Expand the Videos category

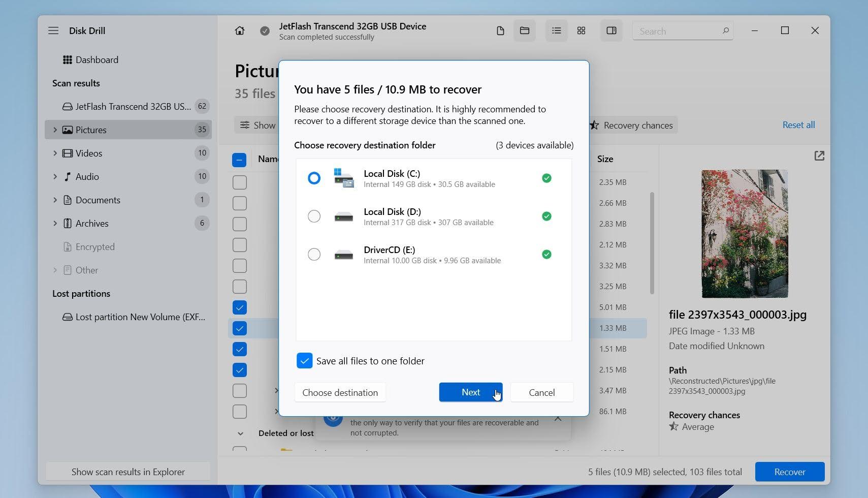coord(55,153)
